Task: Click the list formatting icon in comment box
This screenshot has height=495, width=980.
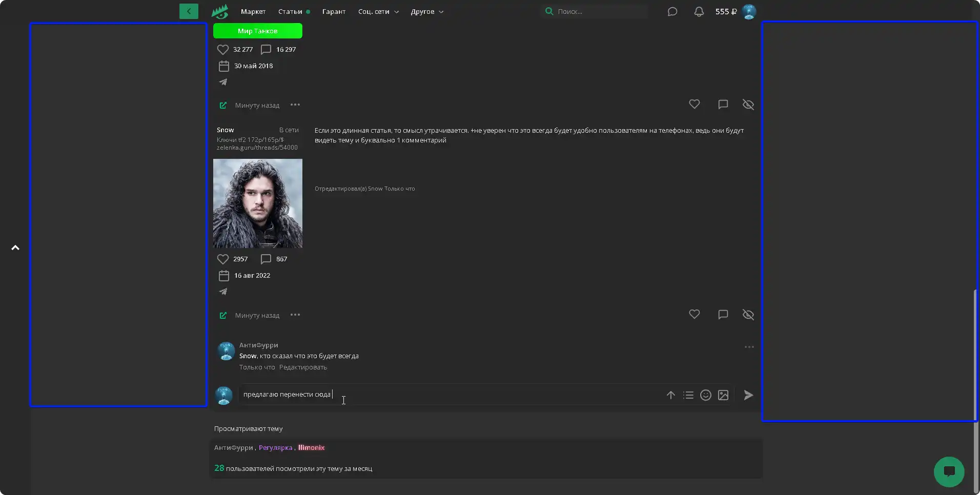Action: 688,395
